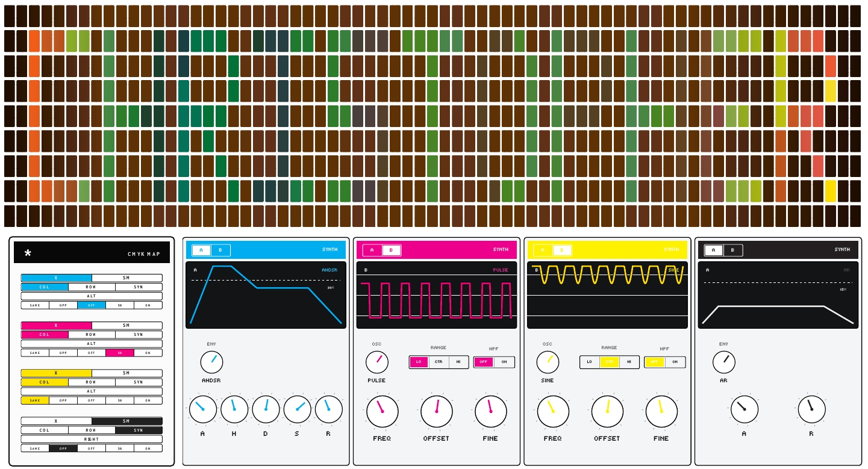Select SM in the cyan map section
This screenshot has height=469, width=868.
point(126,278)
